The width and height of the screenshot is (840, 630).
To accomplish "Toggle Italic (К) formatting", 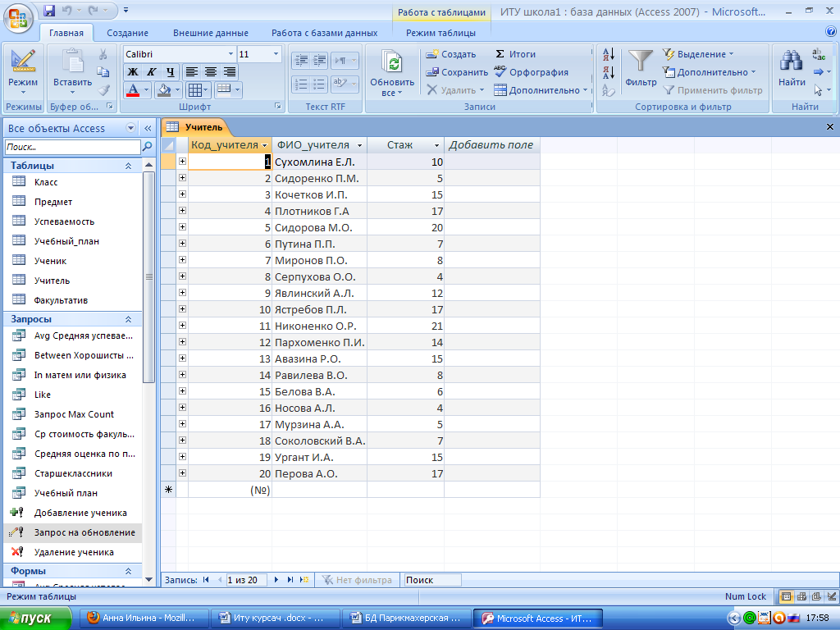I will (x=151, y=72).
